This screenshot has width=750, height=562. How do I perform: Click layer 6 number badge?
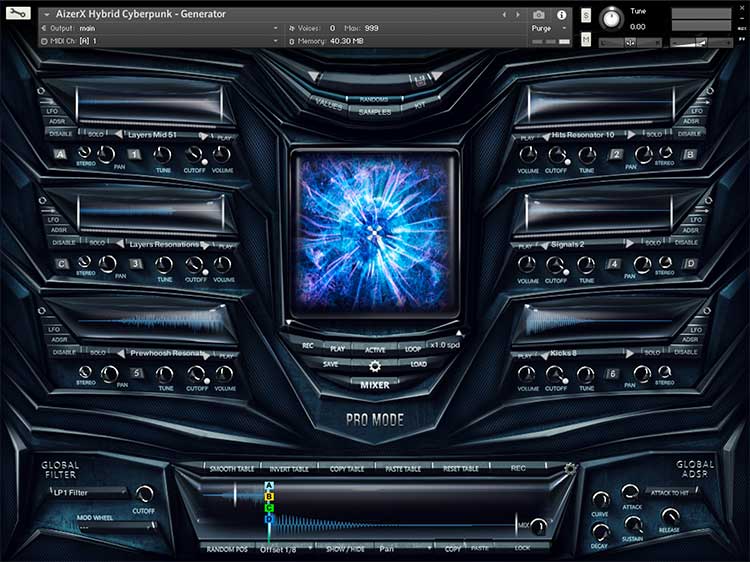pos(612,374)
